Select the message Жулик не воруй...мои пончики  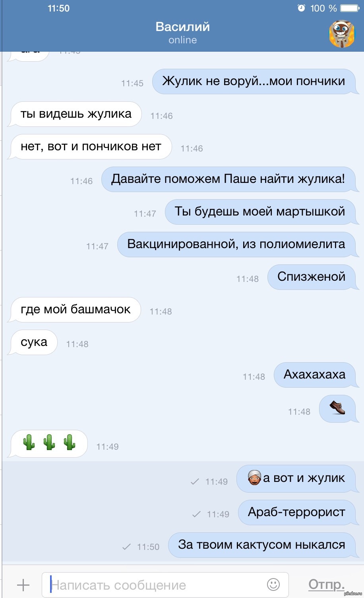coord(254,82)
